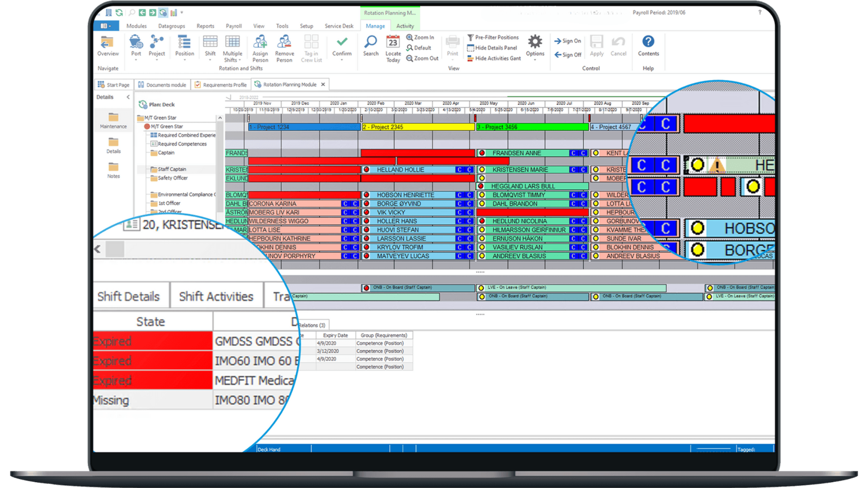
Task: Click Locate Today calendar icon
Action: click(393, 42)
